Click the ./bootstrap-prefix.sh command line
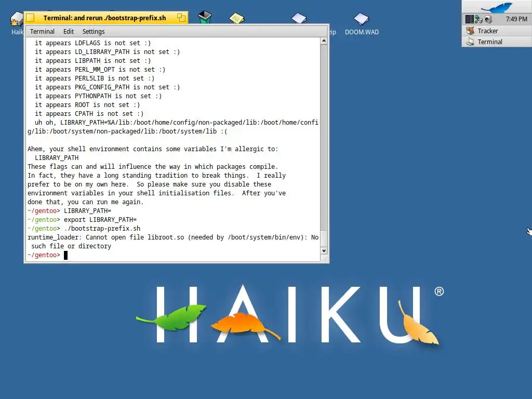The width and height of the screenshot is (532, 399). tap(84, 229)
